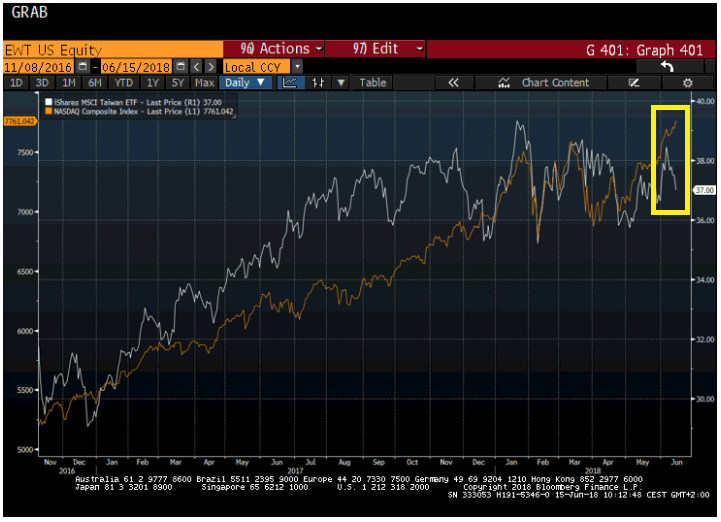The height and width of the screenshot is (522, 721).
Task: Expand the 96) Actions menu
Action: (x=274, y=49)
